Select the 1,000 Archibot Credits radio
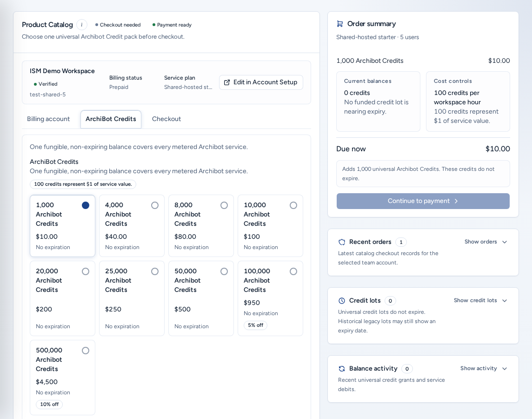Screen dimensions: 532x419 click(86, 205)
